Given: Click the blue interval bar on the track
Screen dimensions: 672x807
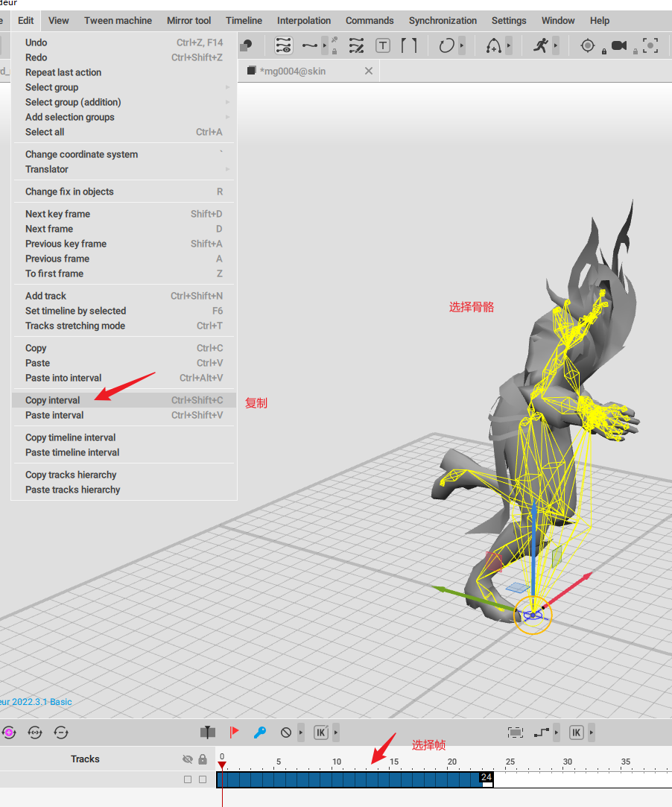Looking at the screenshot, I should [349, 779].
